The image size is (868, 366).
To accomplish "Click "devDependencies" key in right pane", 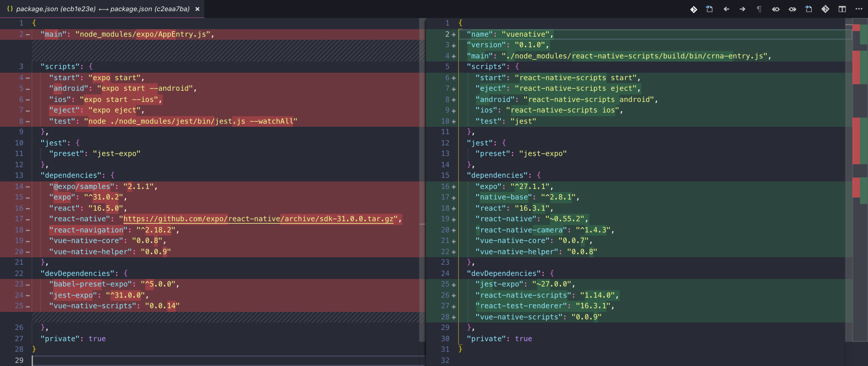I will (x=503, y=274).
